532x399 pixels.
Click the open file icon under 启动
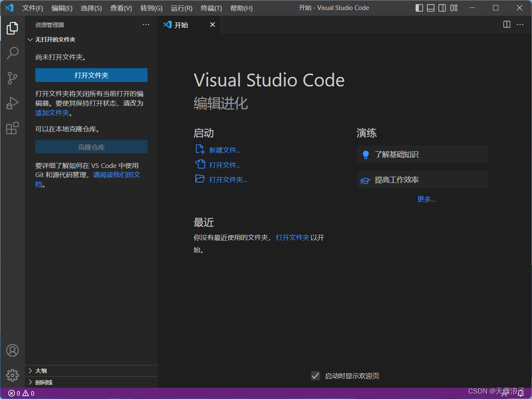(x=200, y=164)
